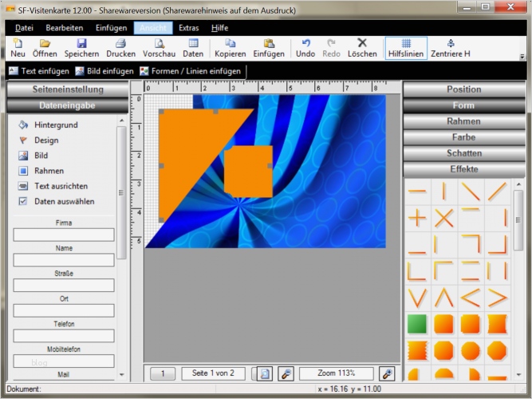The height and width of the screenshot is (399, 532).
Task: Open the Ansicht menu
Action: pyautogui.click(x=153, y=28)
